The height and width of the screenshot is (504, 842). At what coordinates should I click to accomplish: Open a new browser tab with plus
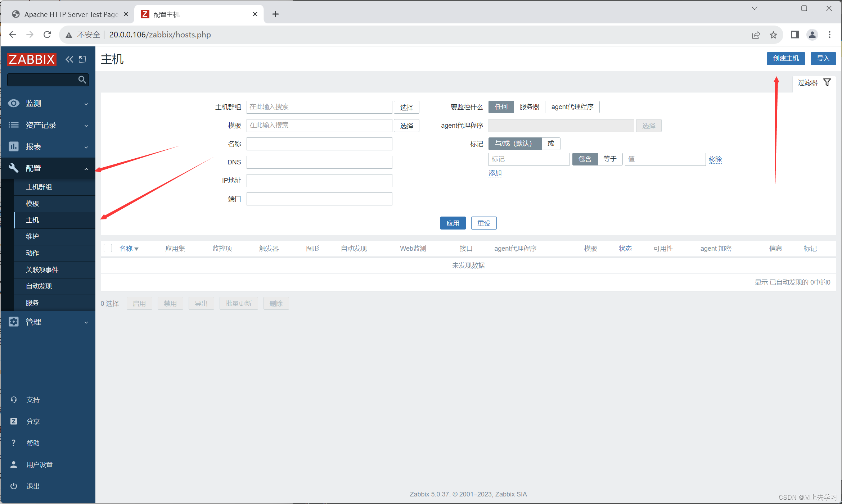pyautogui.click(x=275, y=14)
